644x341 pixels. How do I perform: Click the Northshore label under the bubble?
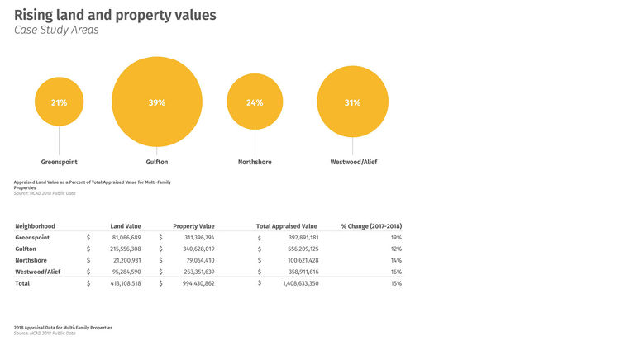(255, 162)
